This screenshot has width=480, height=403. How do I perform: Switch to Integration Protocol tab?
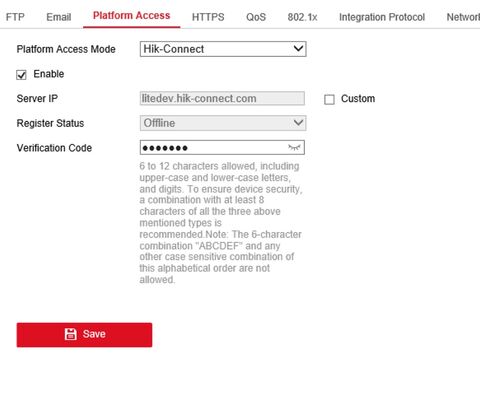(382, 17)
